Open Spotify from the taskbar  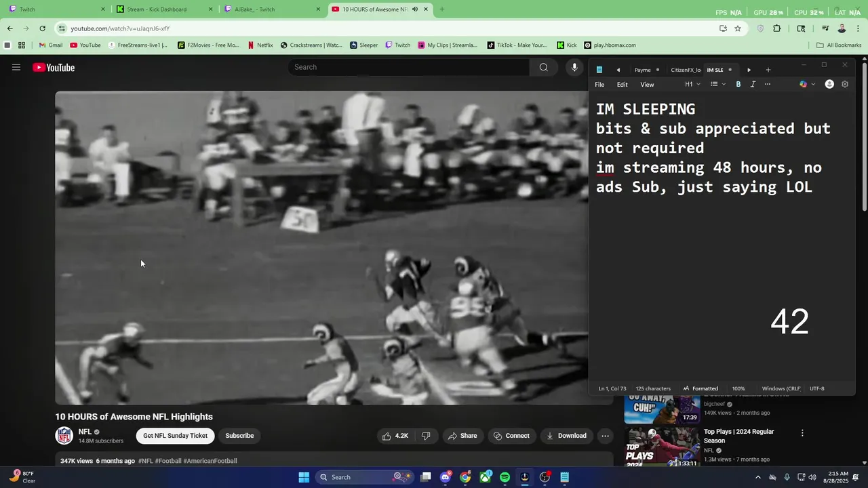(505, 477)
